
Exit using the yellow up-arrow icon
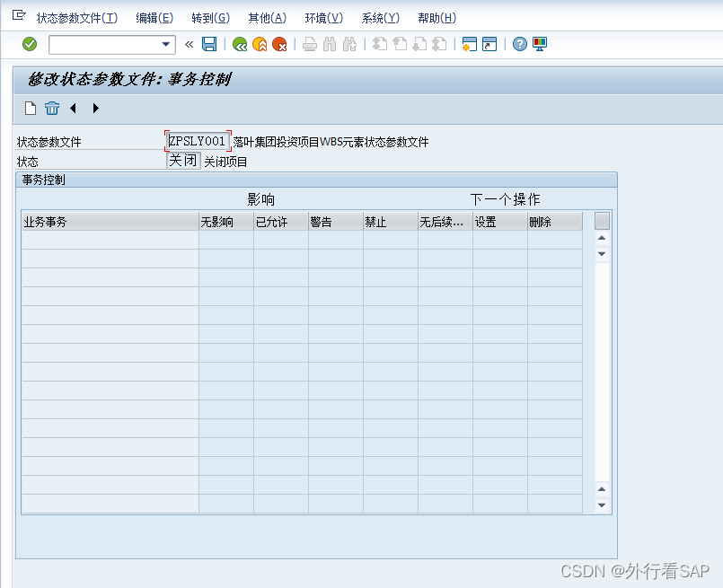tap(260, 44)
